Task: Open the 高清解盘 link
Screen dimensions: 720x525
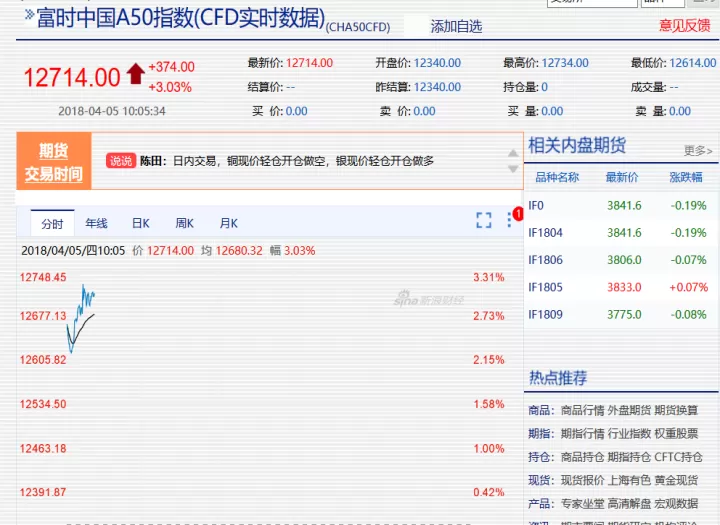Action: point(629,504)
